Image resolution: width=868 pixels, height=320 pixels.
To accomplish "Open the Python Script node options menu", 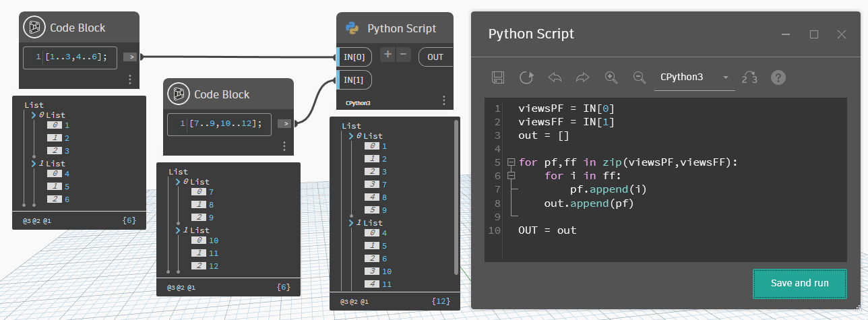I will [443, 100].
